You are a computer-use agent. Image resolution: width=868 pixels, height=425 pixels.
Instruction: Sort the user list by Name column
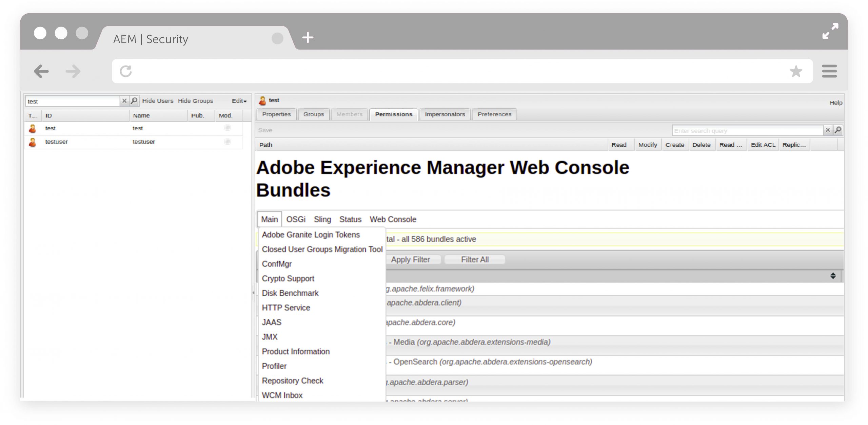pos(158,116)
